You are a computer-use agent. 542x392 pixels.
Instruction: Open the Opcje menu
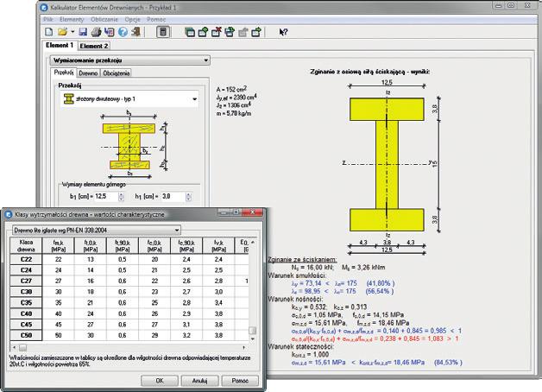(132, 19)
